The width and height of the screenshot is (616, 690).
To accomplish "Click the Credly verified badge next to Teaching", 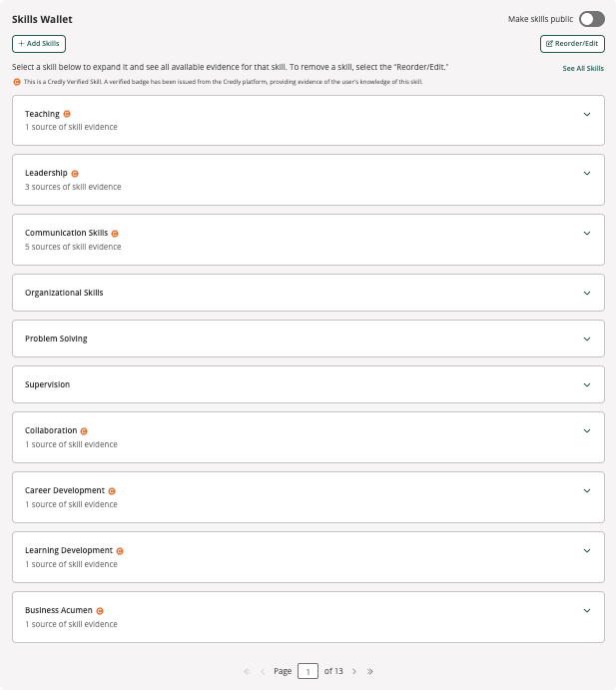I will point(67,114).
